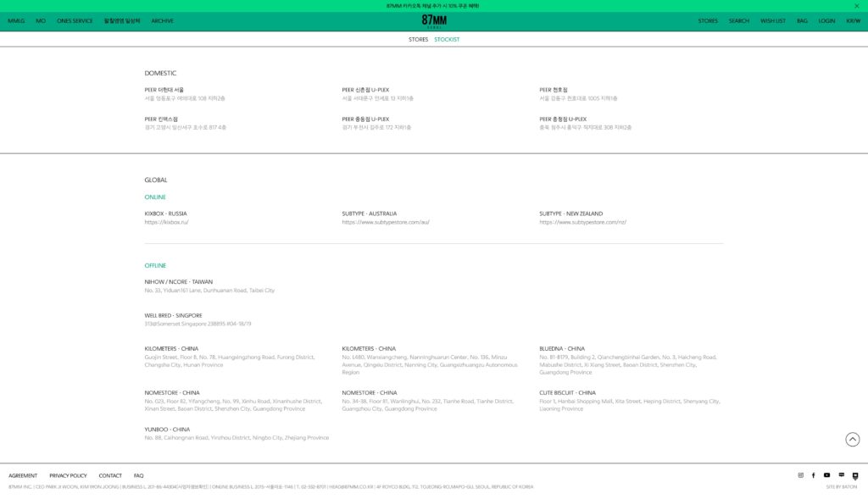Click the scroll-to-top arrow button
Viewport: 868px width, 499px height.
click(x=853, y=439)
